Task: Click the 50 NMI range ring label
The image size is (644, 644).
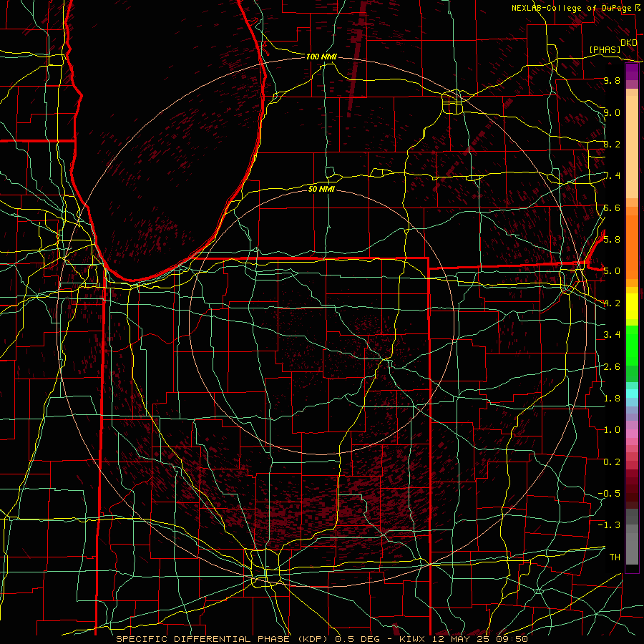Action: click(x=321, y=189)
